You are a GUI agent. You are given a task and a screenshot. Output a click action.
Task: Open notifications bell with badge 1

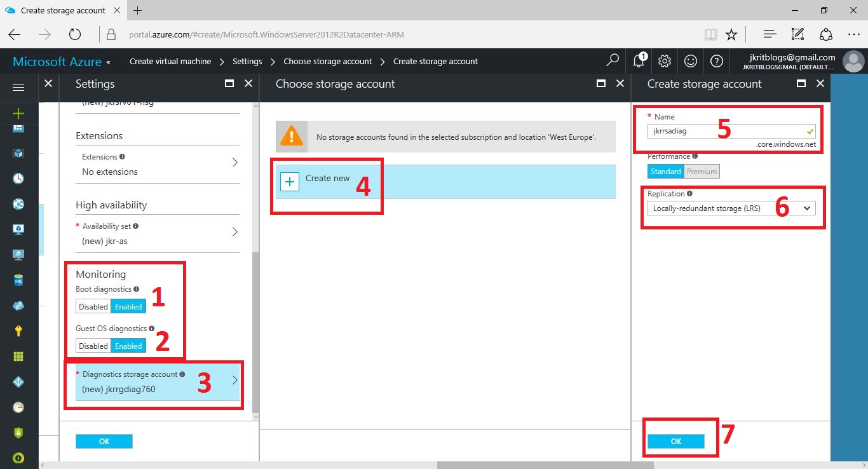pyautogui.click(x=639, y=61)
